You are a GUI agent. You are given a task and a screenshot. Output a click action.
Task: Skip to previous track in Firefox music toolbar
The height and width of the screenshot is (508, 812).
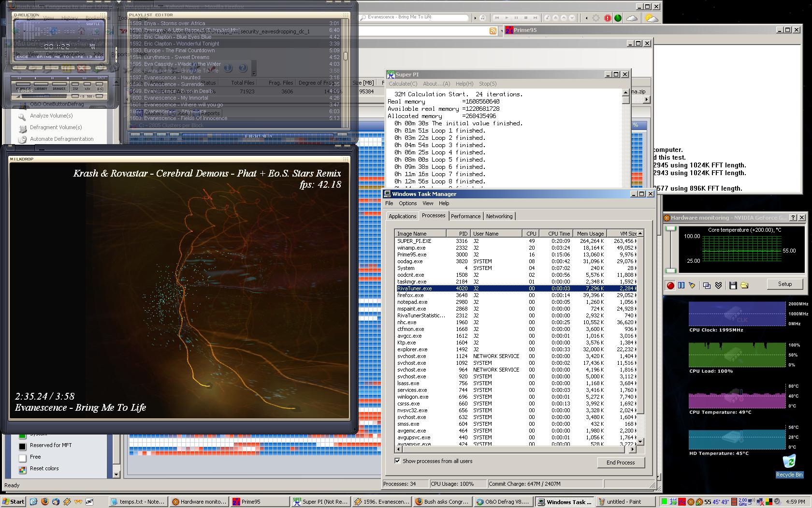pos(497,17)
